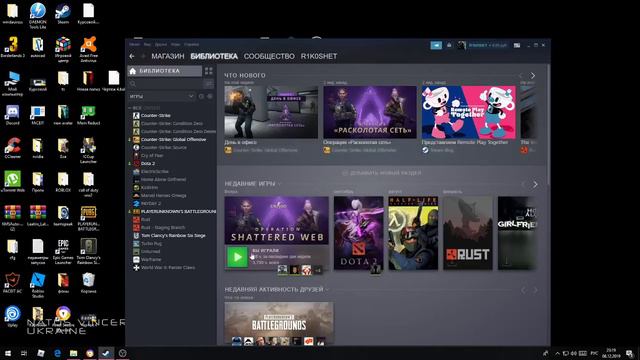Open the Battlegrounds friend activity card

(x=279, y=323)
